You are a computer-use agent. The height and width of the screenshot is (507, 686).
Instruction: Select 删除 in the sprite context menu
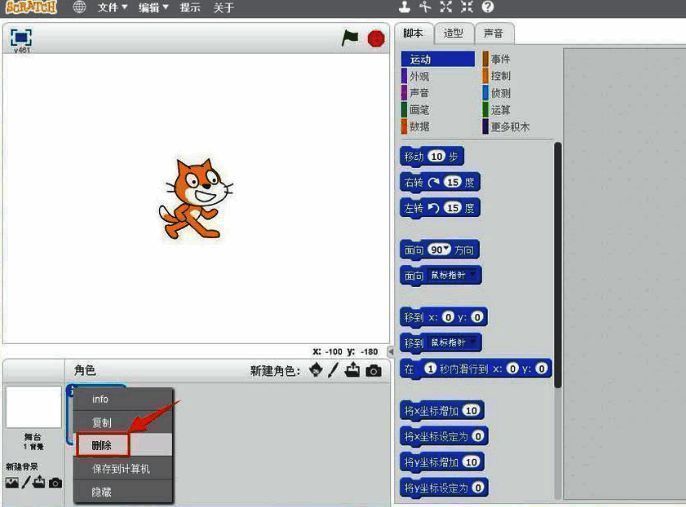102,445
